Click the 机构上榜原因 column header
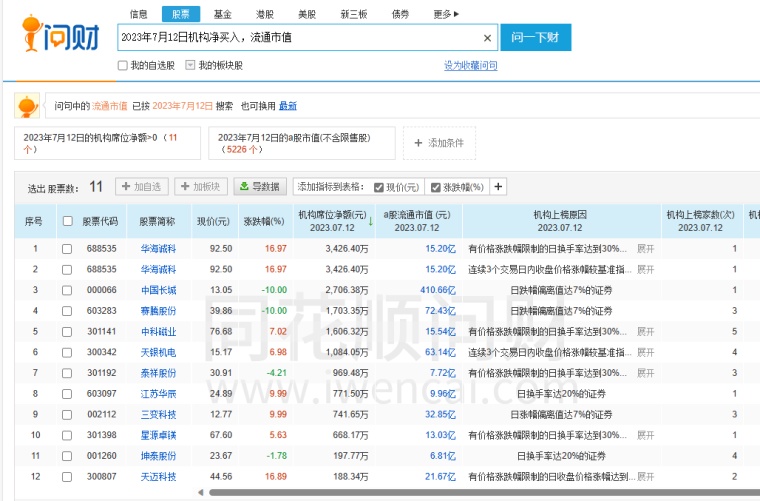 (x=561, y=221)
